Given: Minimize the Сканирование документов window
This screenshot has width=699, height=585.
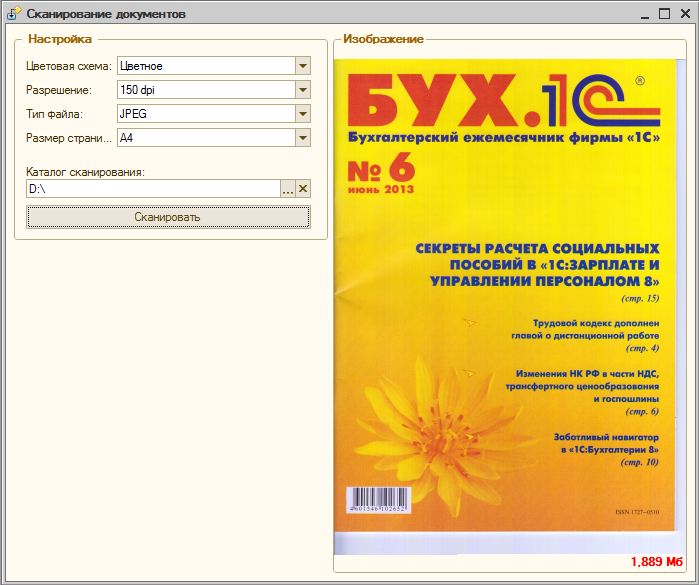Looking at the screenshot, I should pyautogui.click(x=645, y=14).
